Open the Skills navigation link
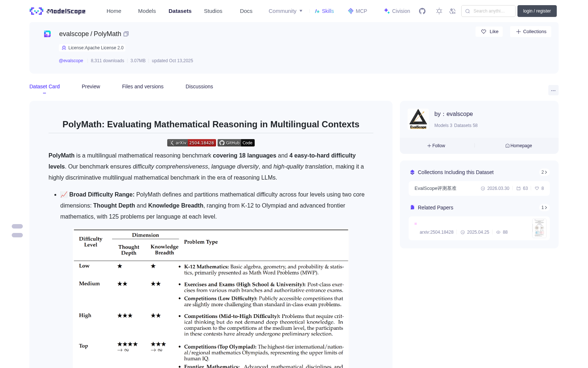Screen dimensions: 588x368 click(x=324, y=11)
